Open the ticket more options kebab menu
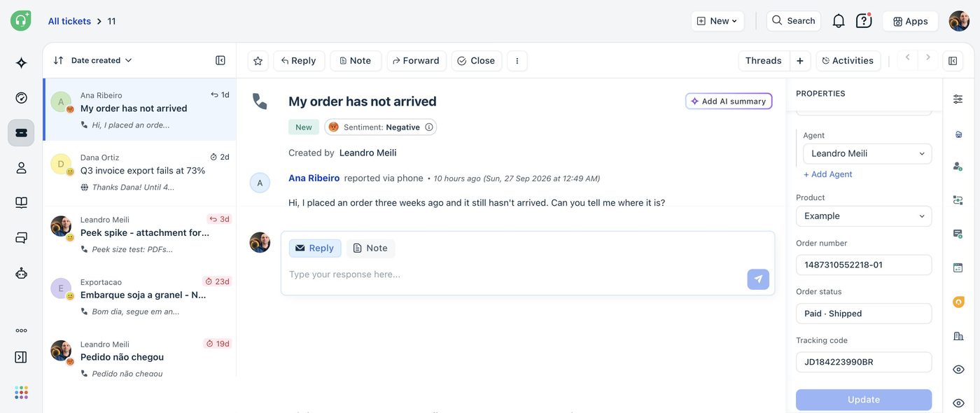The image size is (980, 413). [x=517, y=61]
